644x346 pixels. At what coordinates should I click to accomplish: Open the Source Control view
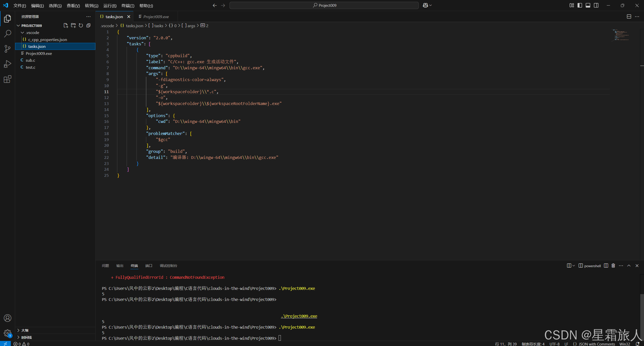[x=8, y=49]
